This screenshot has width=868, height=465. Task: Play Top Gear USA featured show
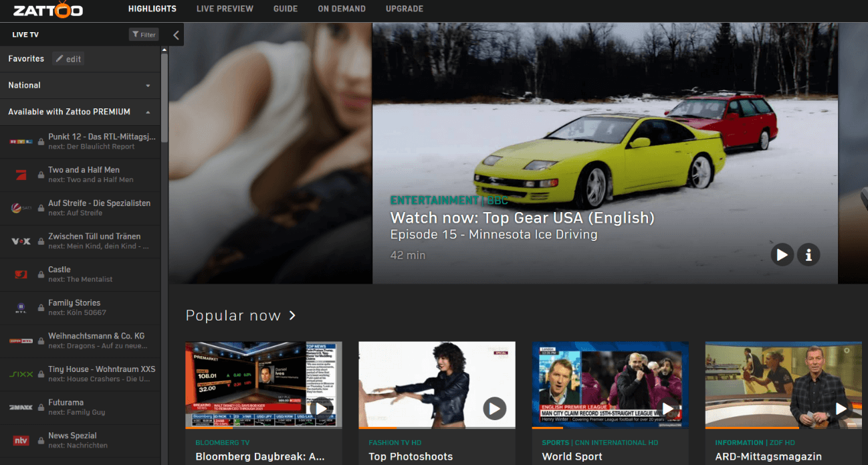click(x=782, y=254)
